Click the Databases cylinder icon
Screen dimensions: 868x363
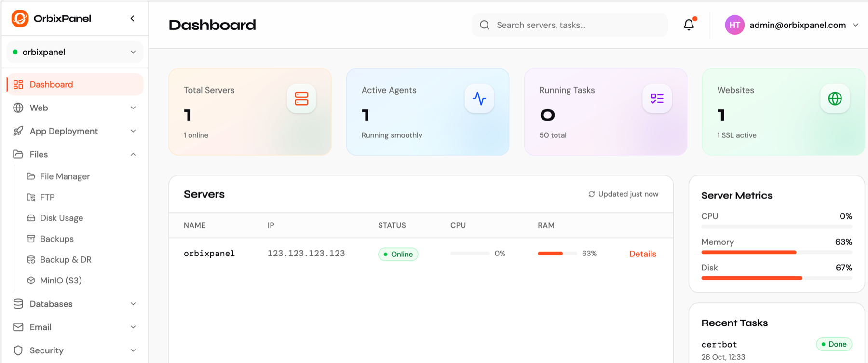point(18,304)
